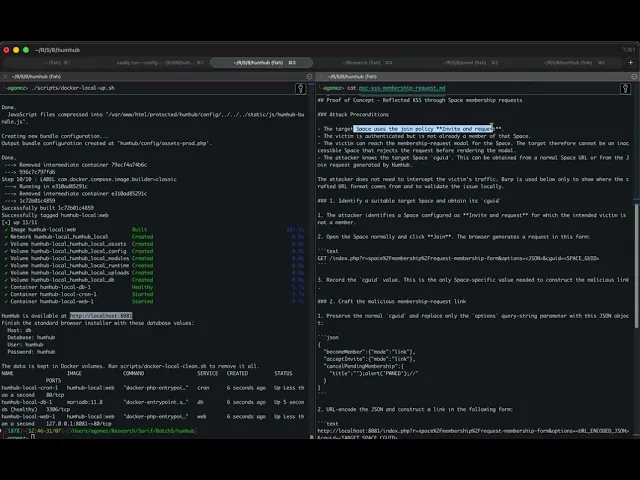Switch to the fifth tab ⌘5

(471, 62)
